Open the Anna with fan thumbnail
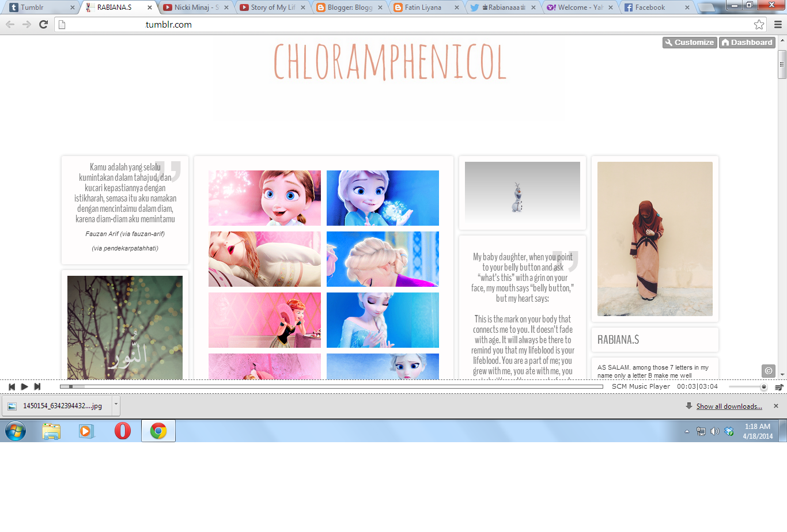This screenshot has height=532, width=787. 264,320
